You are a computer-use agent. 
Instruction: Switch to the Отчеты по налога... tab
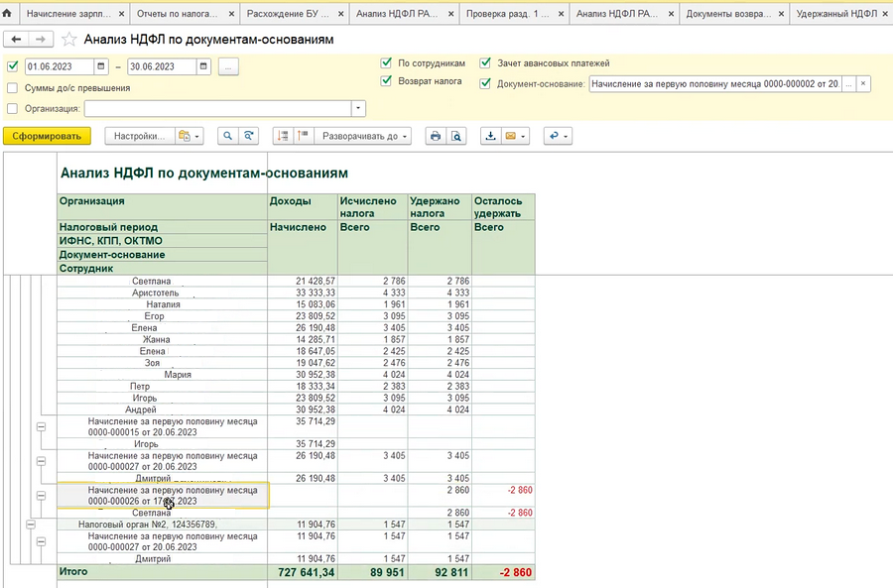[178, 14]
